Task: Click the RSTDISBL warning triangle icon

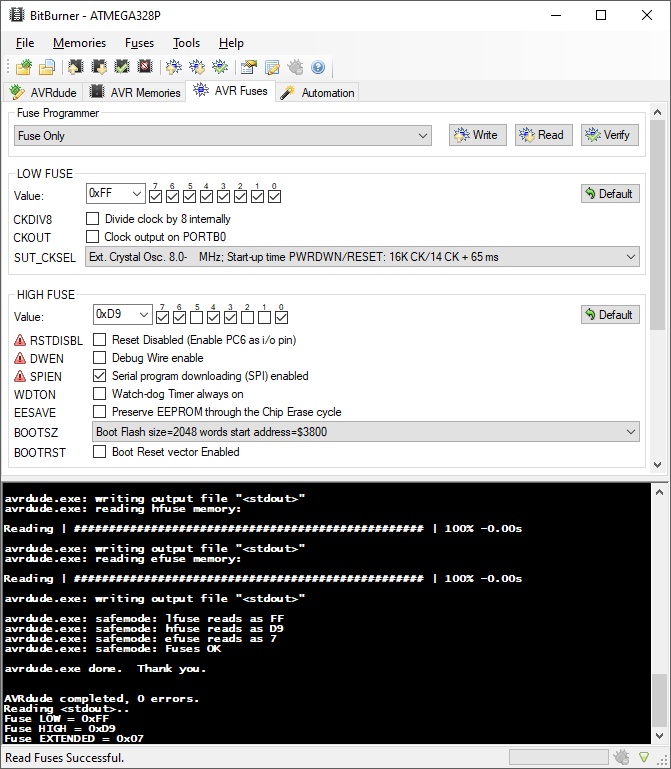Action: [20, 340]
